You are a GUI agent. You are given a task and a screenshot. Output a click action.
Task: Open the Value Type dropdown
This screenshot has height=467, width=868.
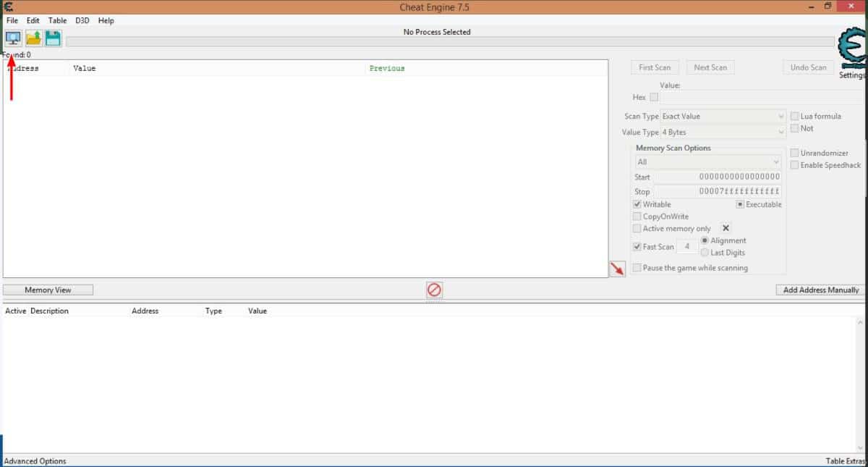click(723, 132)
